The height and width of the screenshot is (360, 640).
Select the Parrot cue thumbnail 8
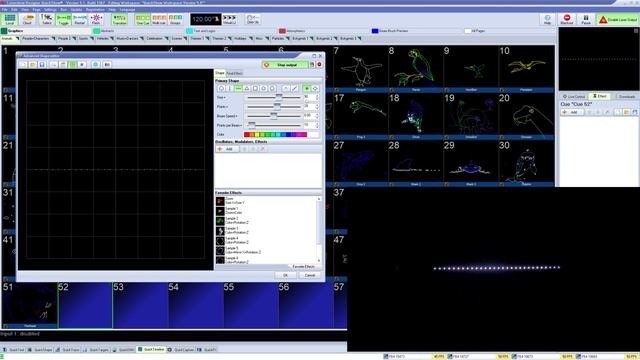[x=416, y=69]
